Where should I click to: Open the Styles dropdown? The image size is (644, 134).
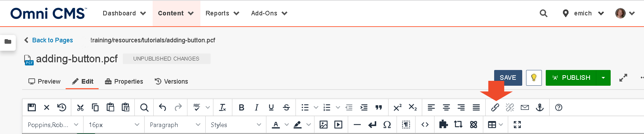[236, 125]
